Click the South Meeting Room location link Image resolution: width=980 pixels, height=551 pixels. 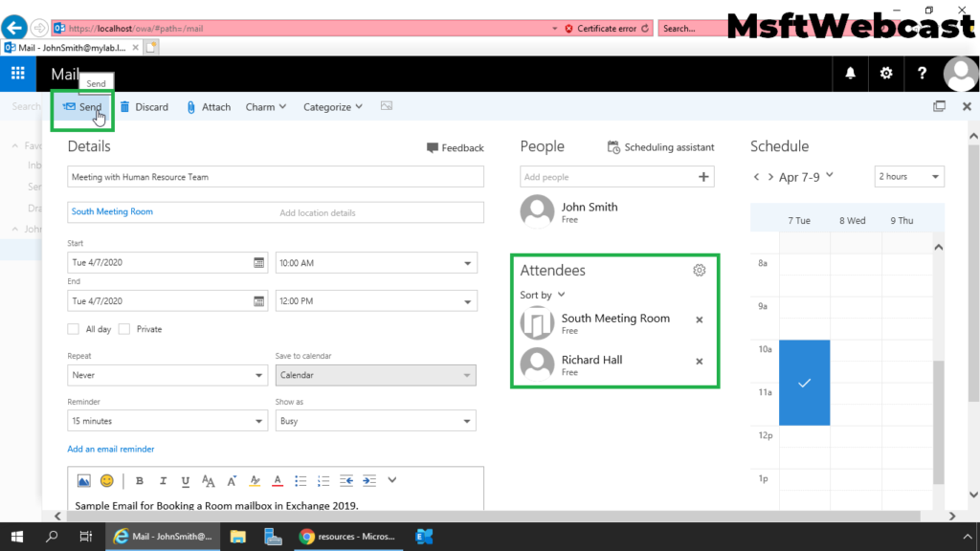112,211
